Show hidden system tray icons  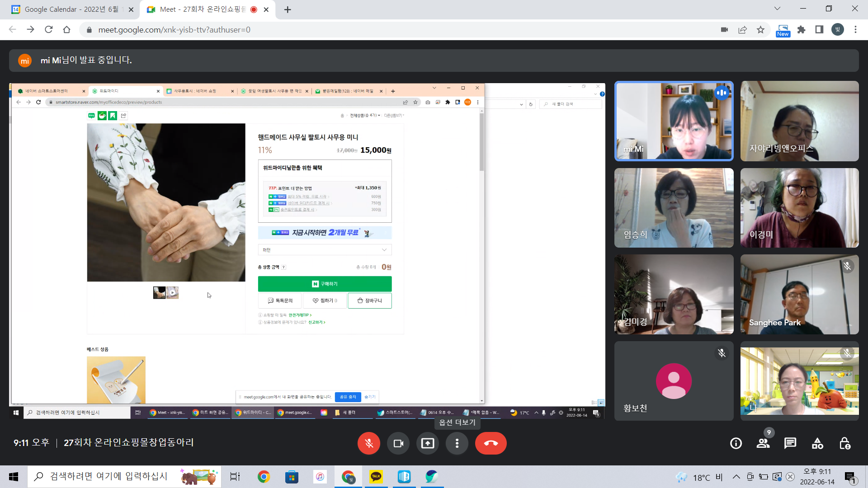pyautogui.click(x=736, y=477)
